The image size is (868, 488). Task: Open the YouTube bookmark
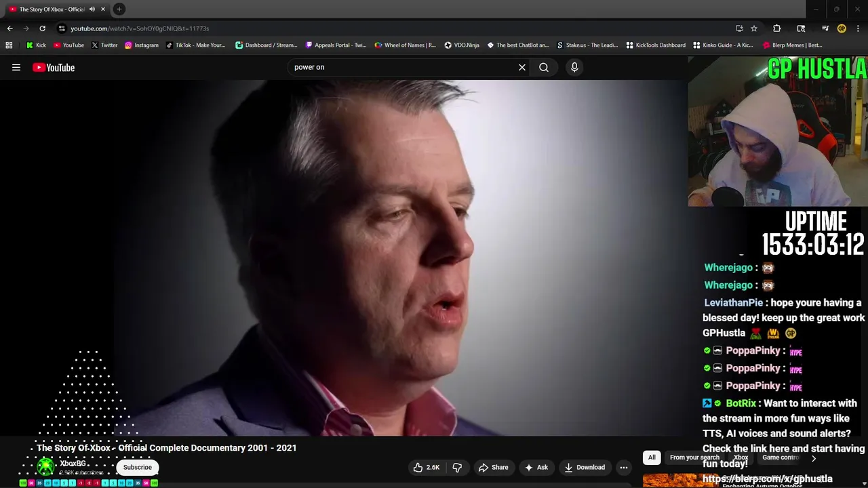(68, 45)
